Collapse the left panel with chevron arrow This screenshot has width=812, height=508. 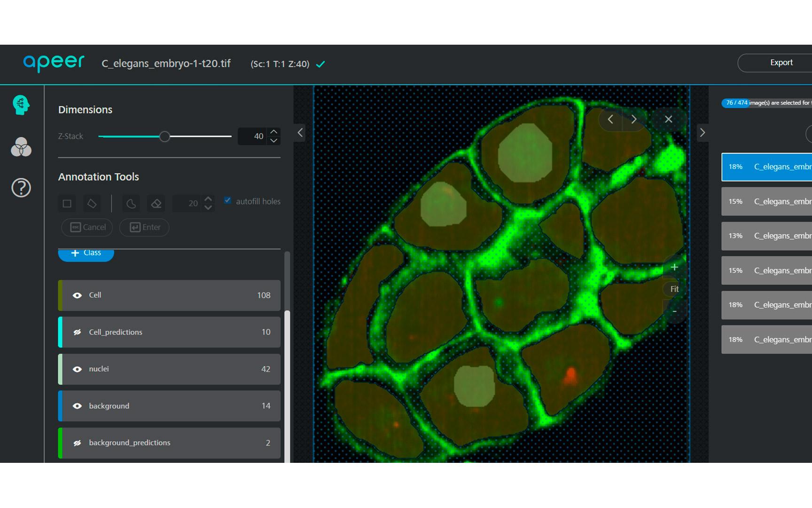300,133
